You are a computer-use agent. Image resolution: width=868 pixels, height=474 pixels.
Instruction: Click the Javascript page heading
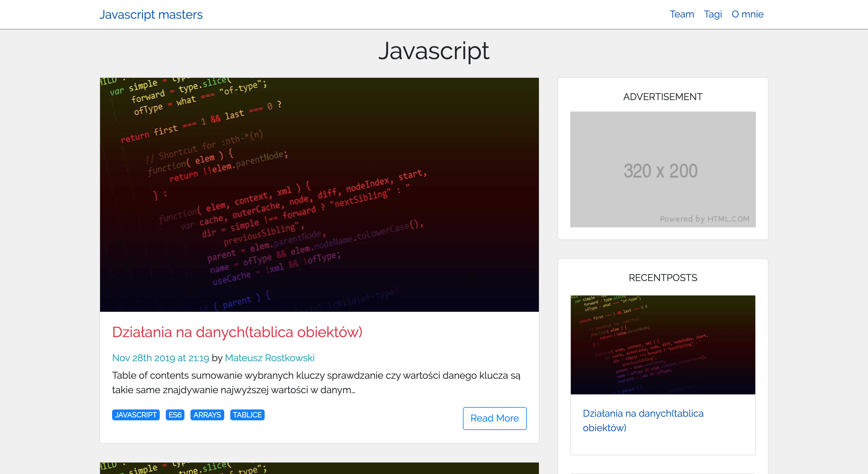434,51
